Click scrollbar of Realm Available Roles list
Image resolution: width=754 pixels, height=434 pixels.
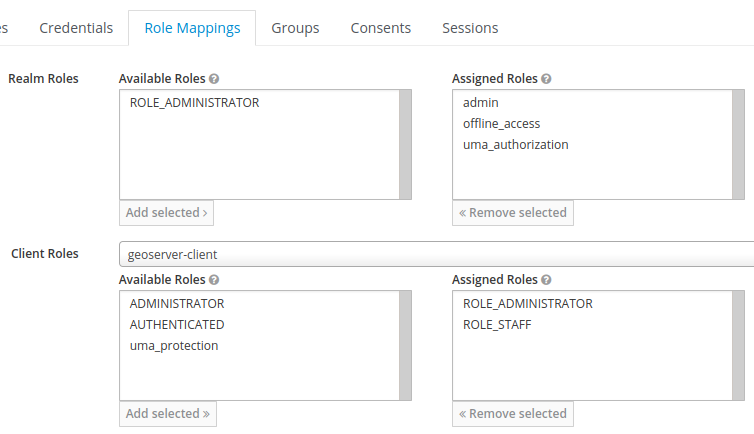(405, 145)
